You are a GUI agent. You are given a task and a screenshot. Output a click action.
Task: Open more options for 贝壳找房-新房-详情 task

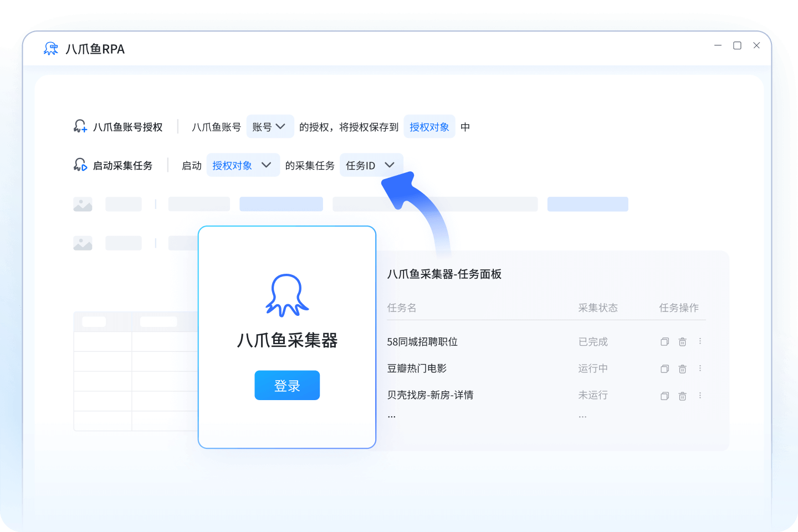click(700, 395)
